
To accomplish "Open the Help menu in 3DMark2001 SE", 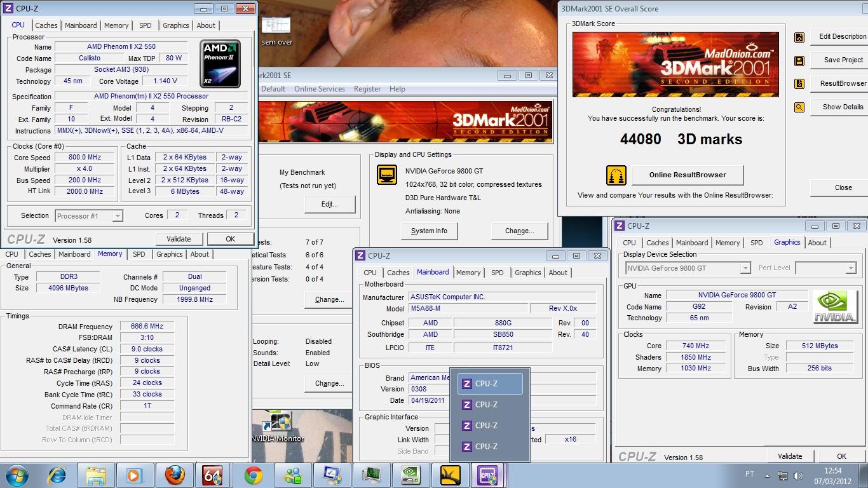I will tap(397, 89).
